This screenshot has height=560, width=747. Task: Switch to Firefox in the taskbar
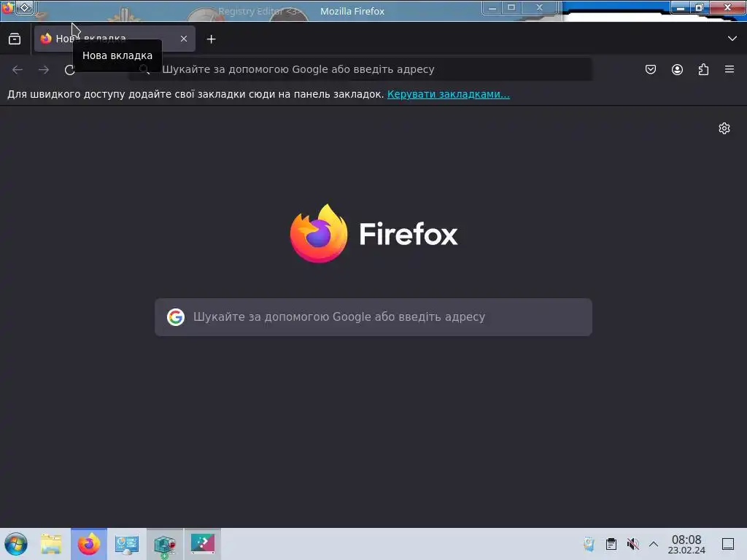click(x=89, y=544)
